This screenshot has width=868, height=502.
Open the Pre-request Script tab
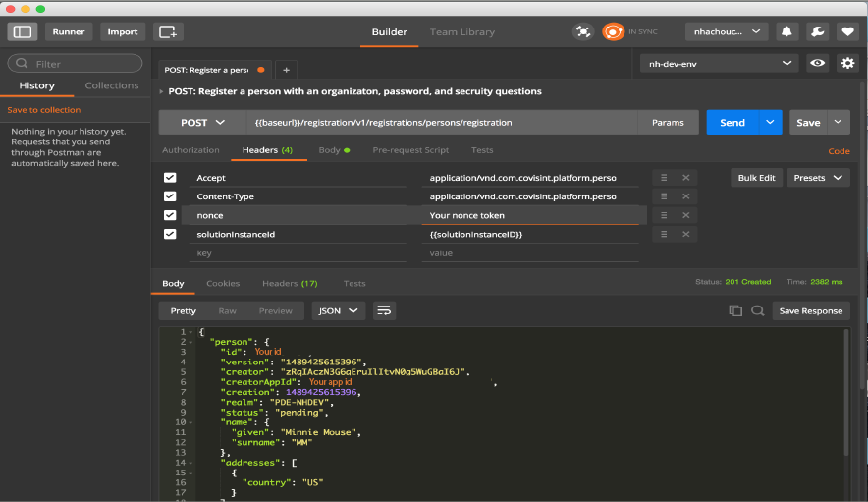pyautogui.click(x=410, y=150)
